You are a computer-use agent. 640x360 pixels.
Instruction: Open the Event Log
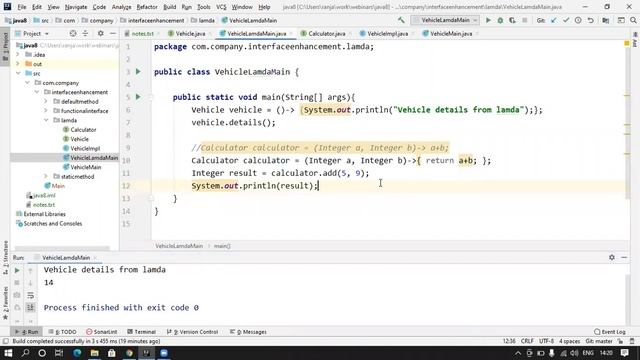(610, 332)
